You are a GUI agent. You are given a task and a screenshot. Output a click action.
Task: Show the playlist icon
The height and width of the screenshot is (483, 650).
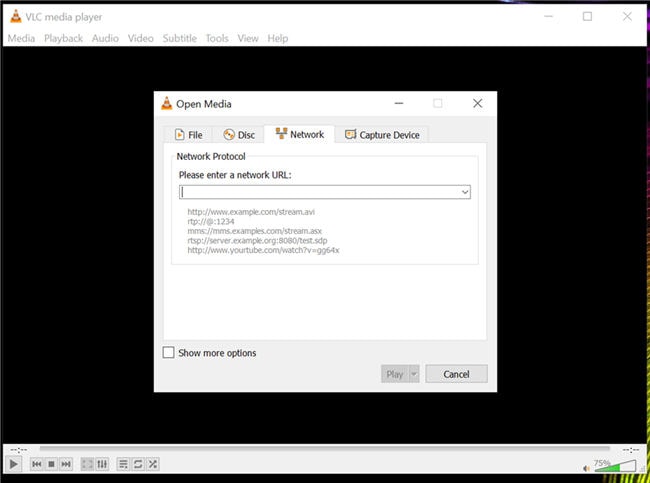tap(123, 464)
